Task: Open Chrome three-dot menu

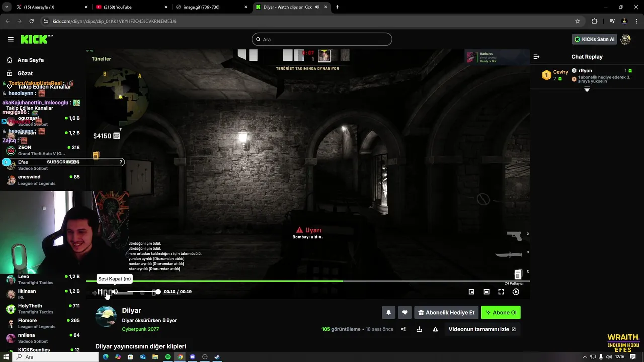Action: coord(636,21)
